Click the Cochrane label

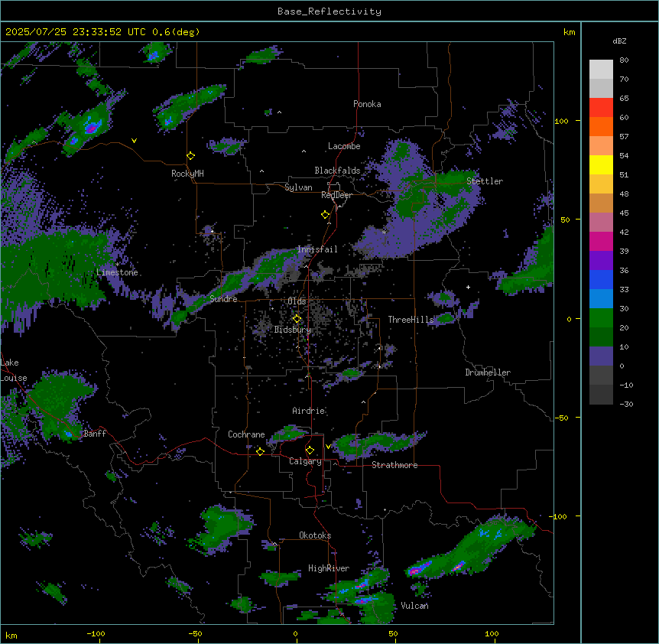click(x=246, y=434)
